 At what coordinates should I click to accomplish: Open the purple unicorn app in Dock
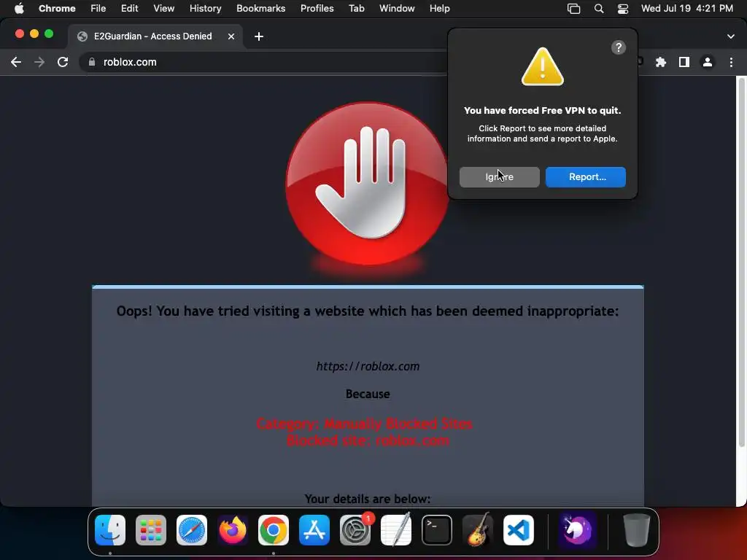tap(578, 530)
